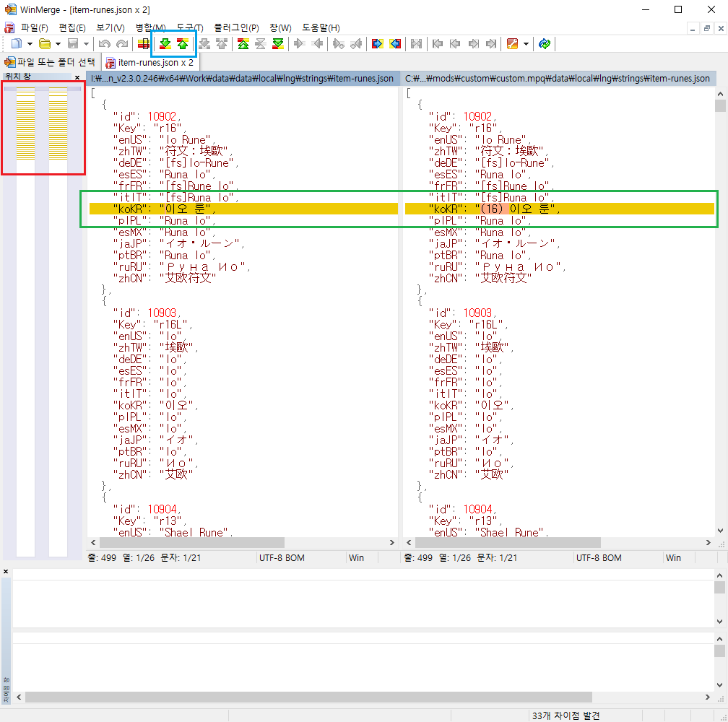Go to the previous file icon
Screen dimensions: 728x722
pyautogui.click(x=455, y=43)
